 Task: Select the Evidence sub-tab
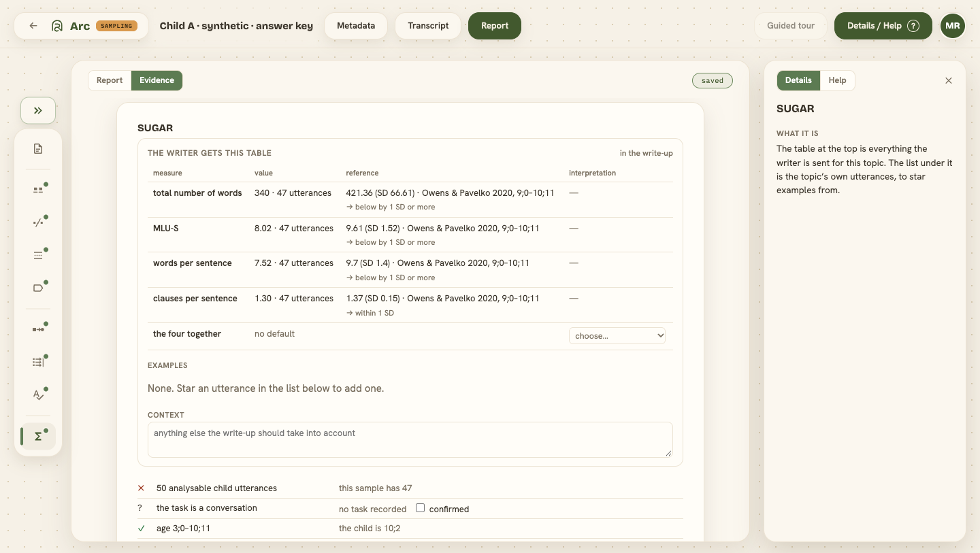(x=157, y=80)
